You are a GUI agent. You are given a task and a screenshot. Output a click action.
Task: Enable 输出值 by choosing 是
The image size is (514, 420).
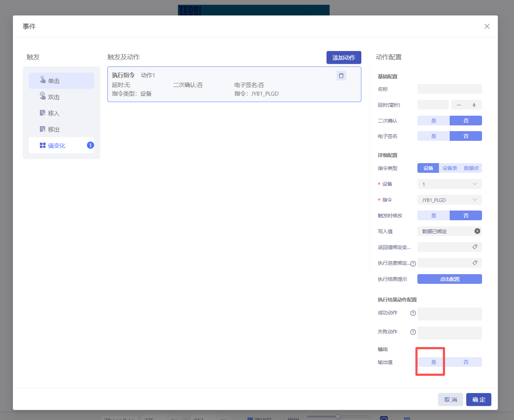434,362
